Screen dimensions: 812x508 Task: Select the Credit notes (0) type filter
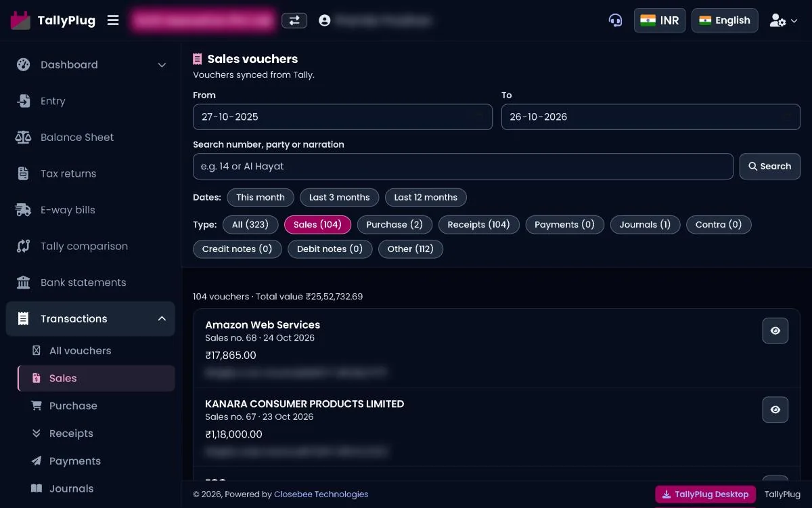237,249
